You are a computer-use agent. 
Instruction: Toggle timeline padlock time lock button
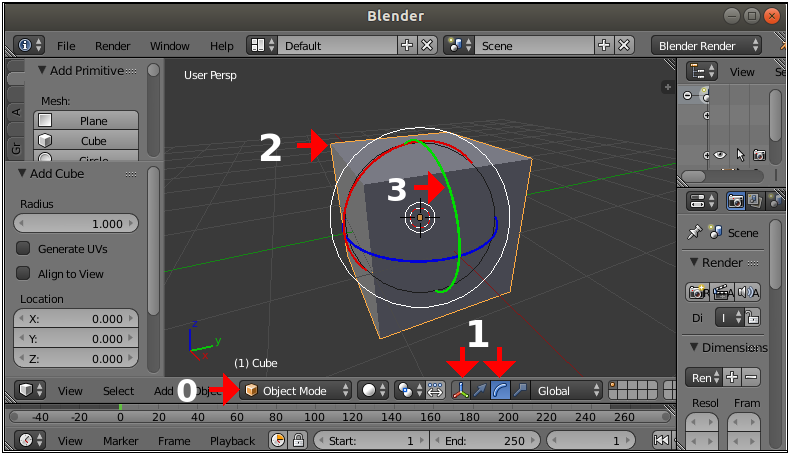[x=298, y=440]
